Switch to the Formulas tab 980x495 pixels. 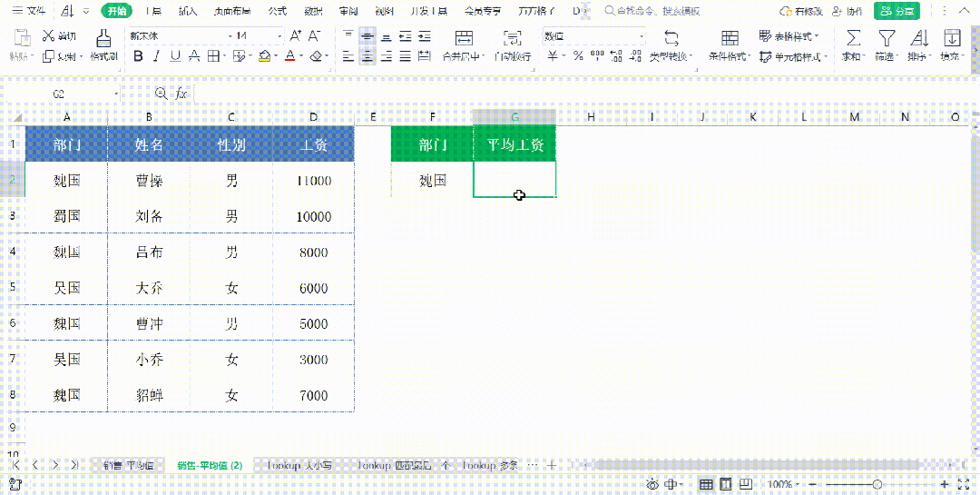point(277,11)
